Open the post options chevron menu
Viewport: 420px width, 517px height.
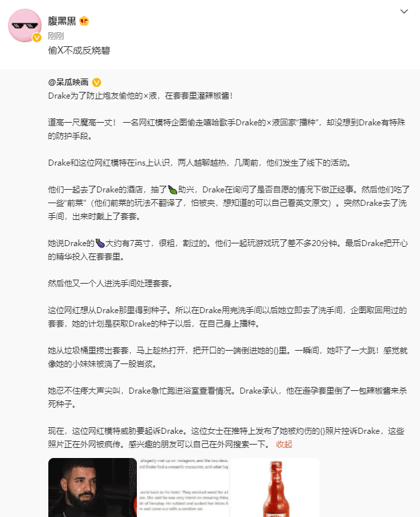[404, 11]
